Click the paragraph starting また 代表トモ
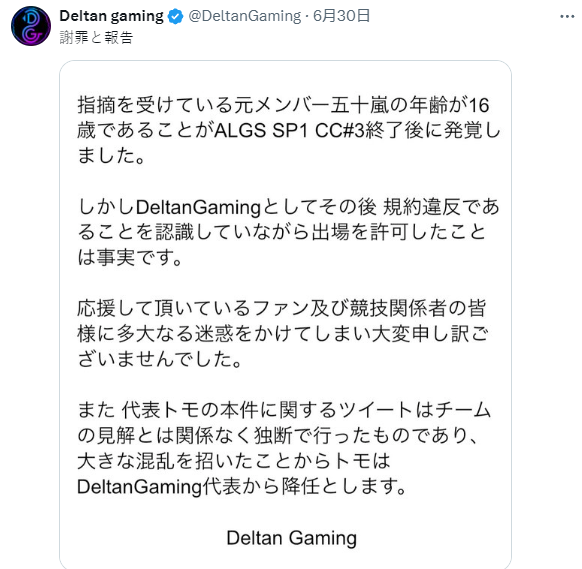582x569 pixels. click(284, 448)
